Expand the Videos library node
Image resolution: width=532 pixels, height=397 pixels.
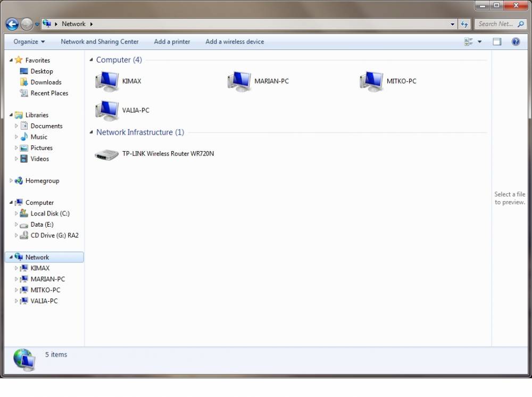[16, 159]
